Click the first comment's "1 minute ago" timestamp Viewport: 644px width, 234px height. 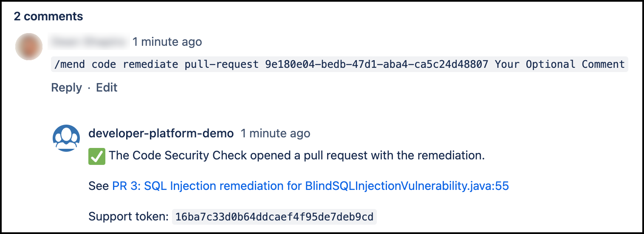coord(167,42)
